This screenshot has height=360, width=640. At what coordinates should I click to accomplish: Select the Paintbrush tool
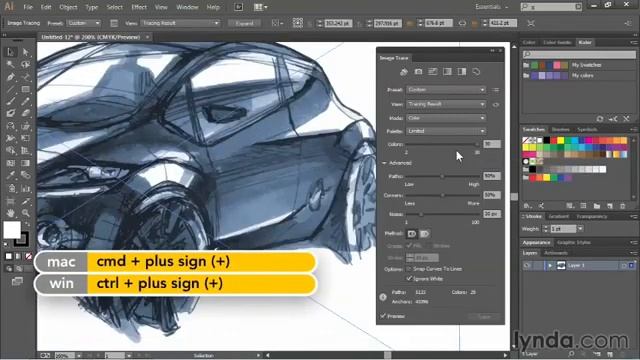(11, 101)
